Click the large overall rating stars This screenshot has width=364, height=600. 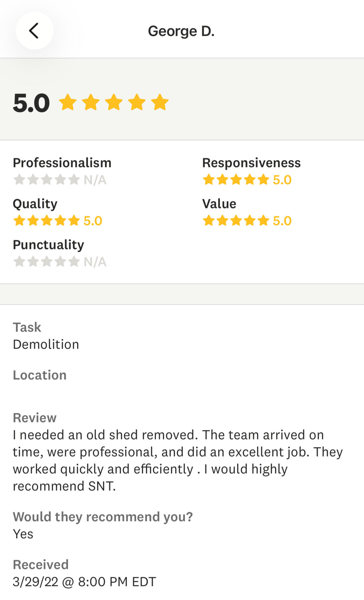click(114, 102)
